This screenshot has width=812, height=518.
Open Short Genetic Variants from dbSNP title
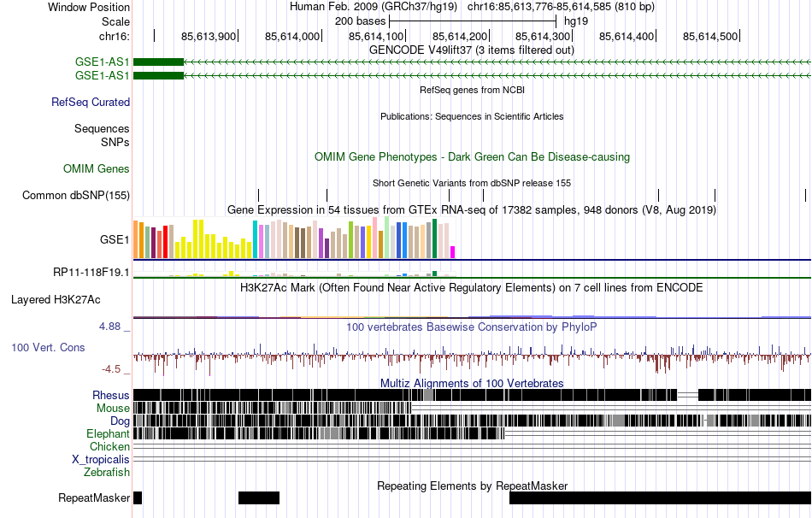click(472, 183)
